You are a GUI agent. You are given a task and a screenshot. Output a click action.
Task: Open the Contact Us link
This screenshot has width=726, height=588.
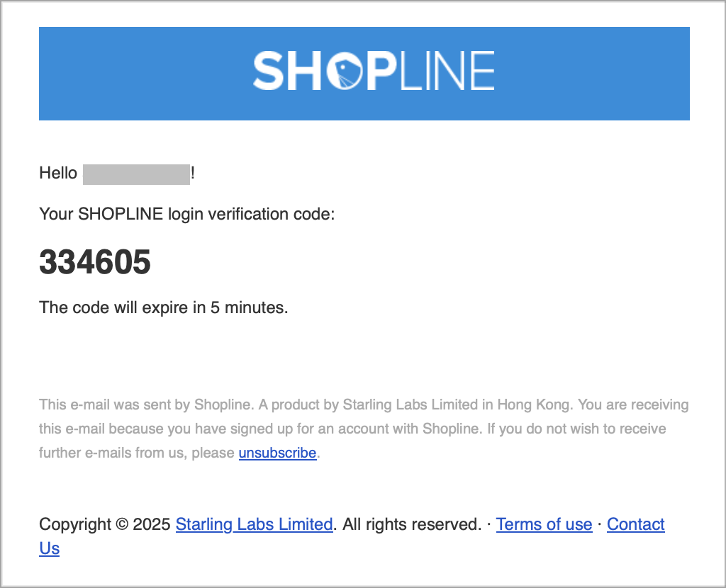pos(636,524)
